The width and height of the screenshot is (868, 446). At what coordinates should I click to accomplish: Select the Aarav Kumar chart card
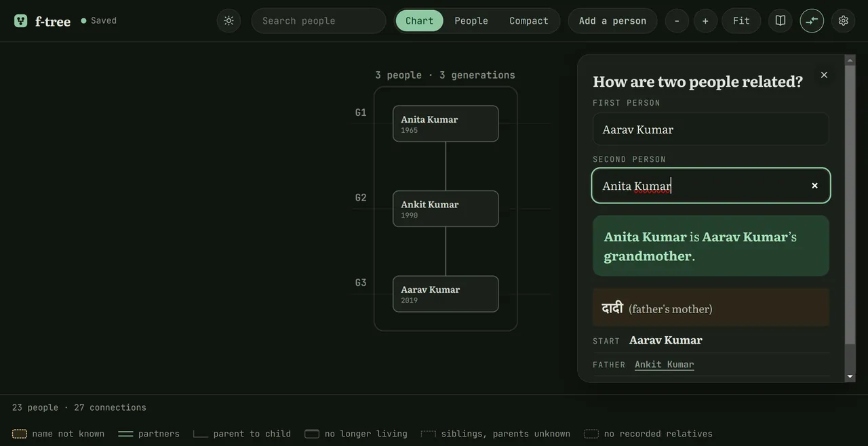446,294
